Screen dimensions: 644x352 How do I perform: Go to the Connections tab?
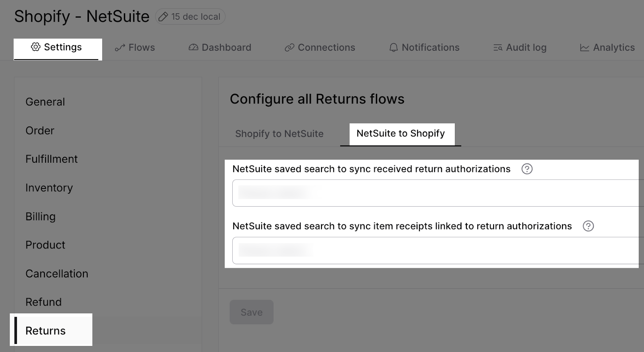pos(320,48)
